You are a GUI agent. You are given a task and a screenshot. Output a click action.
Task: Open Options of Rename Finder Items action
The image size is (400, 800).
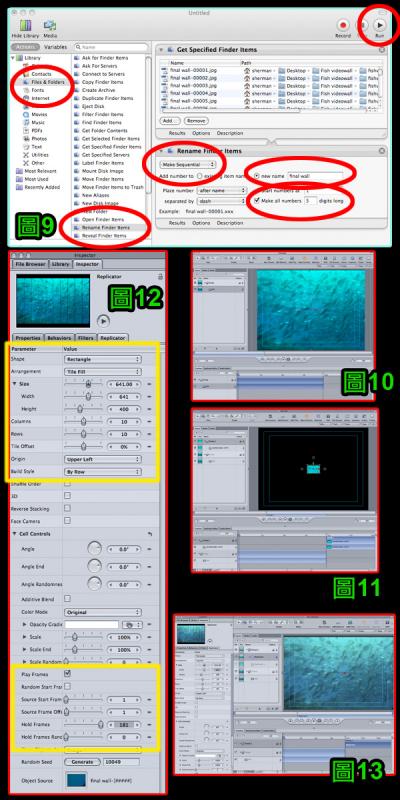(x=201, y=223)
